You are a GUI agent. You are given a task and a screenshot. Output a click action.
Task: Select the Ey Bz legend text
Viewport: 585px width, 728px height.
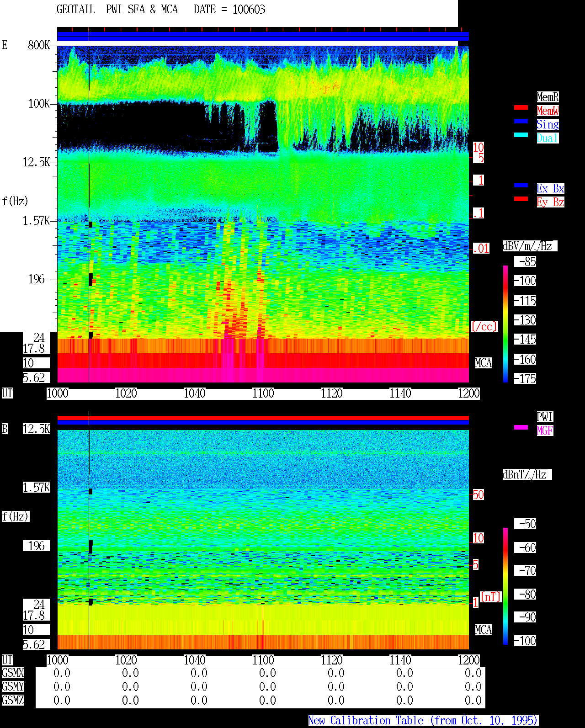coord(550,202)
